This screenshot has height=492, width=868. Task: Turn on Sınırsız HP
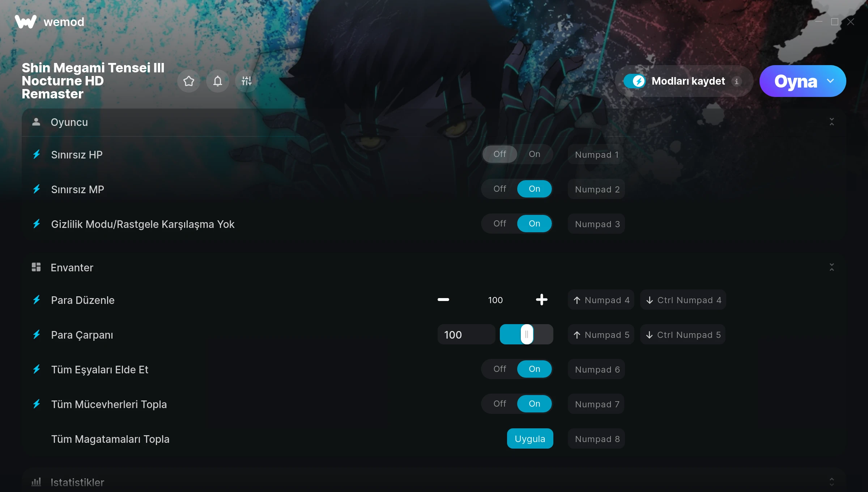pyautogui.click(x=535, y=154)
